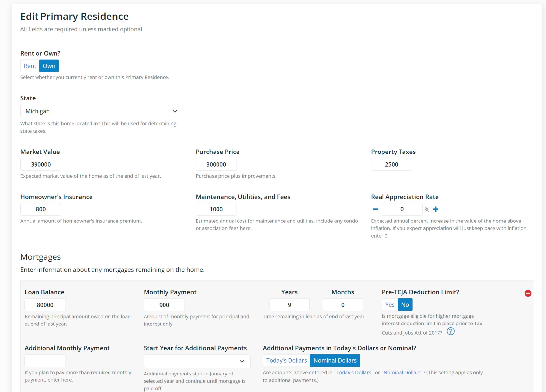546x392 pixels.
Task: Click the mortgage Years remaining field
Action: coord(289,305)
